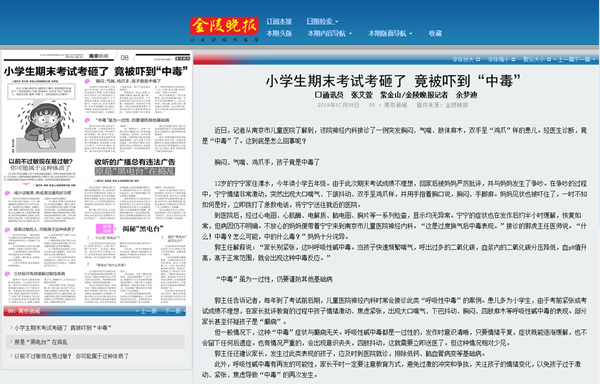Open the 金陵晚报 logo homepage link
This screenshot has width=600, height=384.
point(225,27)
